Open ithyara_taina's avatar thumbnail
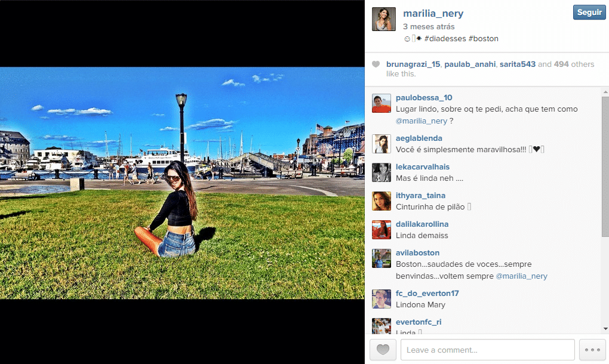The width and height of the screenshot is (609, 364). coord(382,201)
